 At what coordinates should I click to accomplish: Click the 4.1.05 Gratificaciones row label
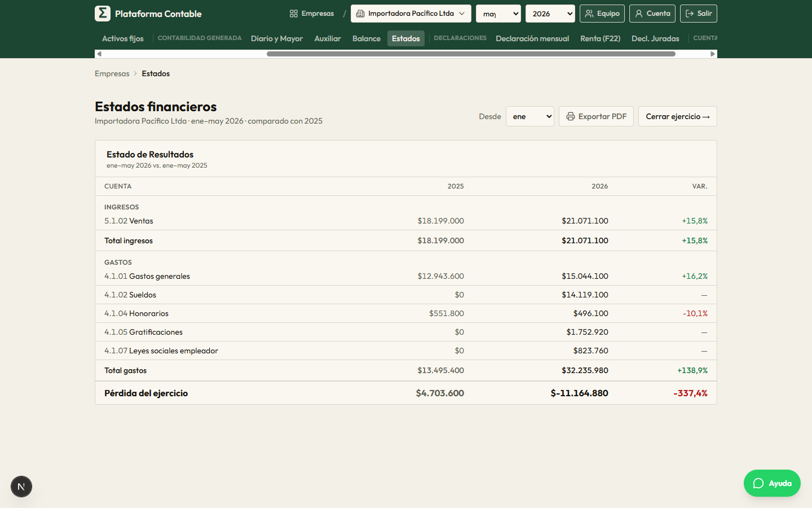tap(143, 332)
